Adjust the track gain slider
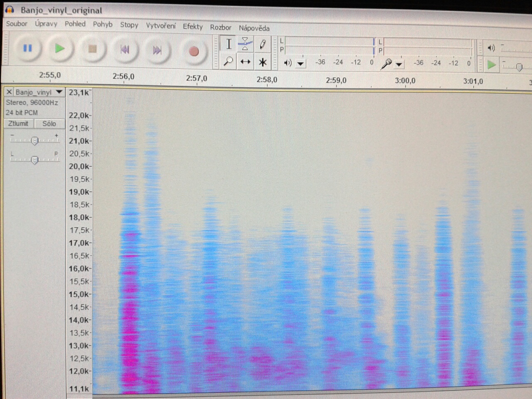 tap(34, 140)
